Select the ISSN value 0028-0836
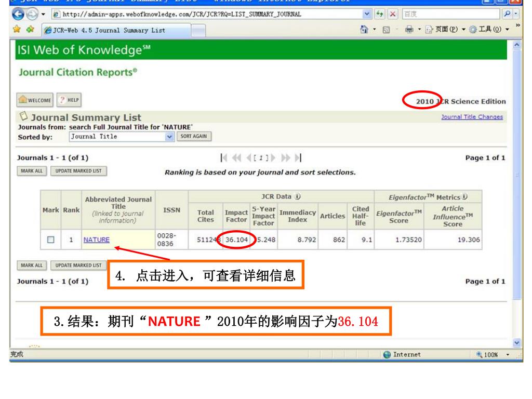 point(166,240)
